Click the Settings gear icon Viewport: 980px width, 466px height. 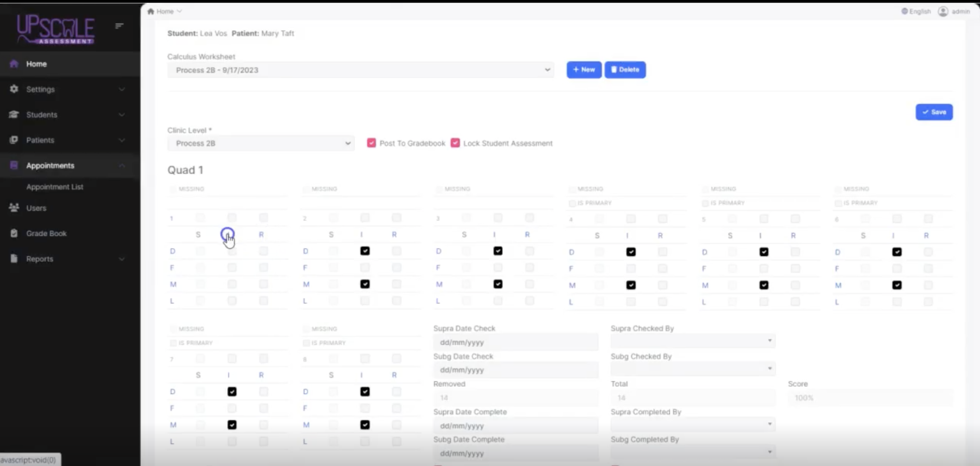coord(14,89)
